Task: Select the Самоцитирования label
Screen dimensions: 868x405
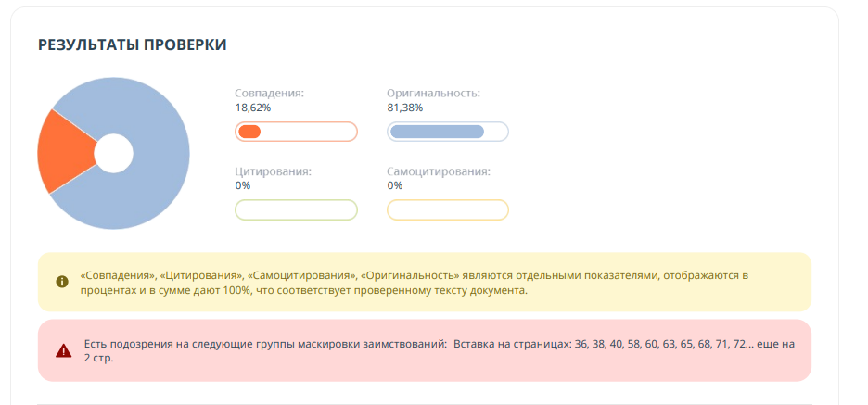Action: tap(438, 171)
